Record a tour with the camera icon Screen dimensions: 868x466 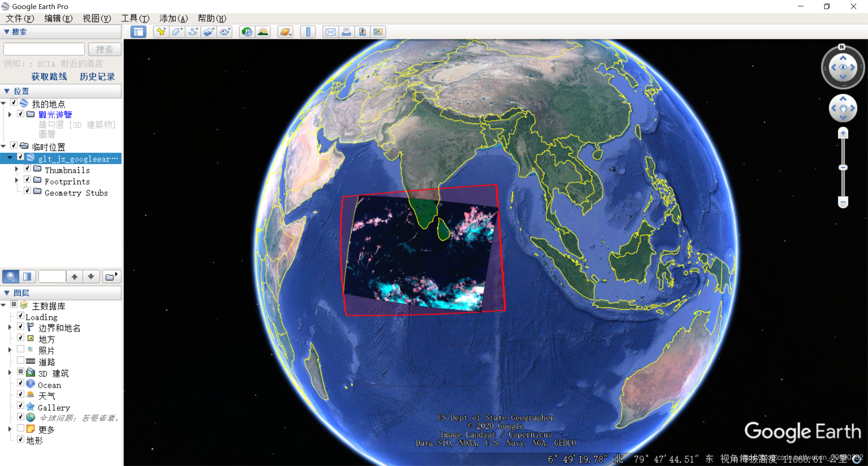tap(225, 32)
